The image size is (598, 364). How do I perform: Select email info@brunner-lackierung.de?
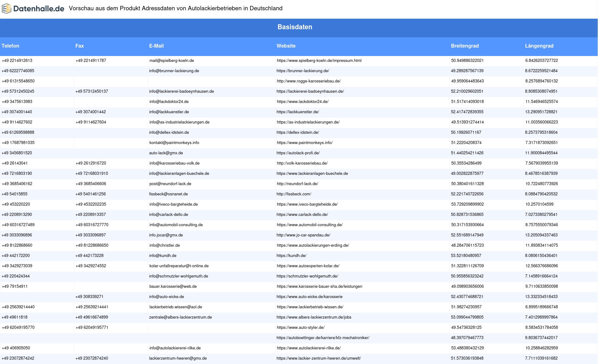click(x=174, y=71)
